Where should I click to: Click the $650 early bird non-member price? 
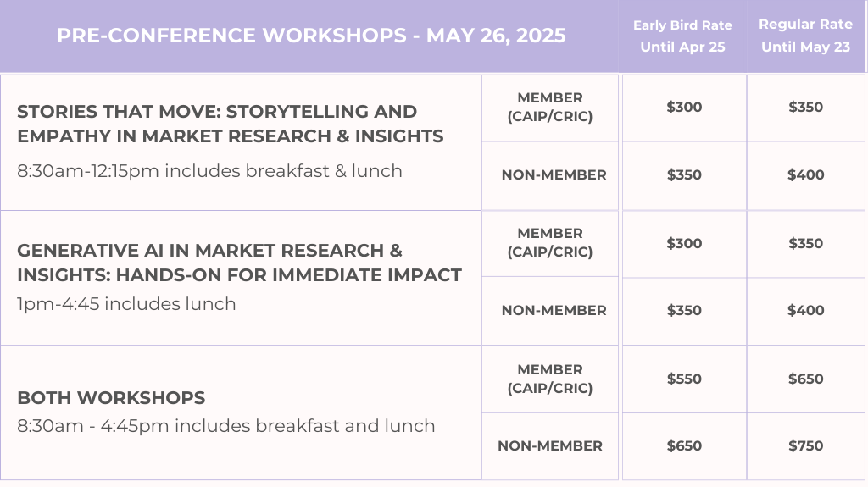(684, 446)
